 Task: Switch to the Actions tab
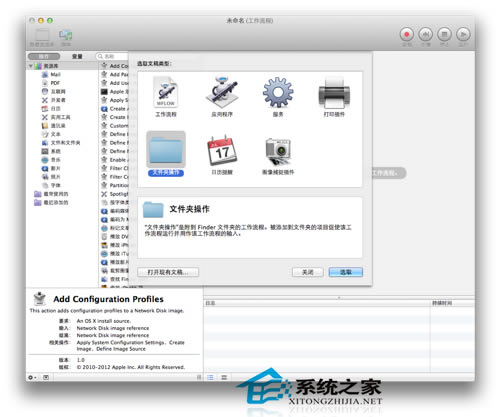click(x=44, y=56)
